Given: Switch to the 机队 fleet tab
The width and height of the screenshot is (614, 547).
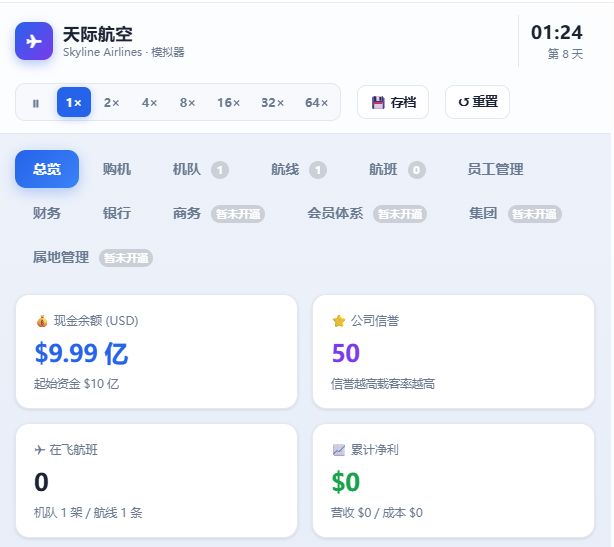Looking at the screenshot, I should 200,170.
